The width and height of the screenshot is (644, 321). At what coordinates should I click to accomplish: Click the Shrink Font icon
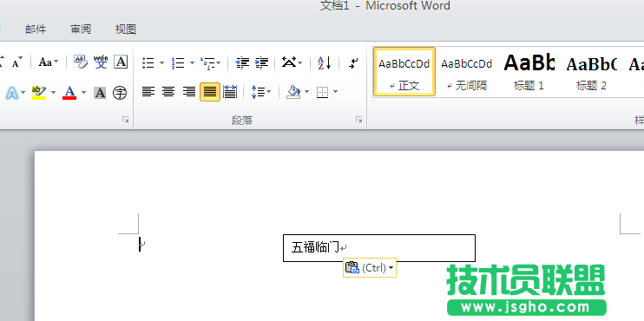(x=17, y=62)
